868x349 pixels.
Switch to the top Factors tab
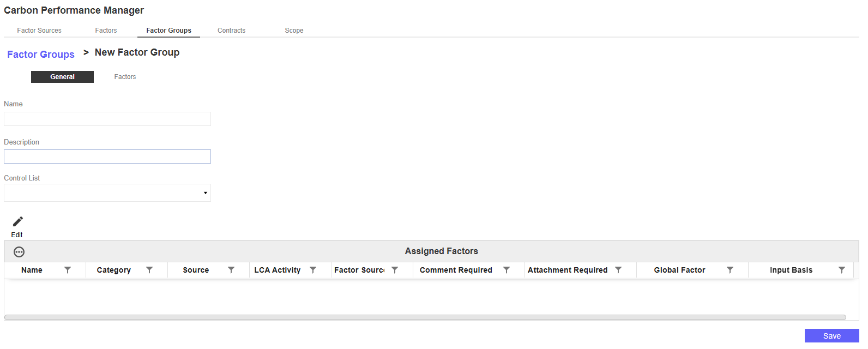click(x=106, y=31)
